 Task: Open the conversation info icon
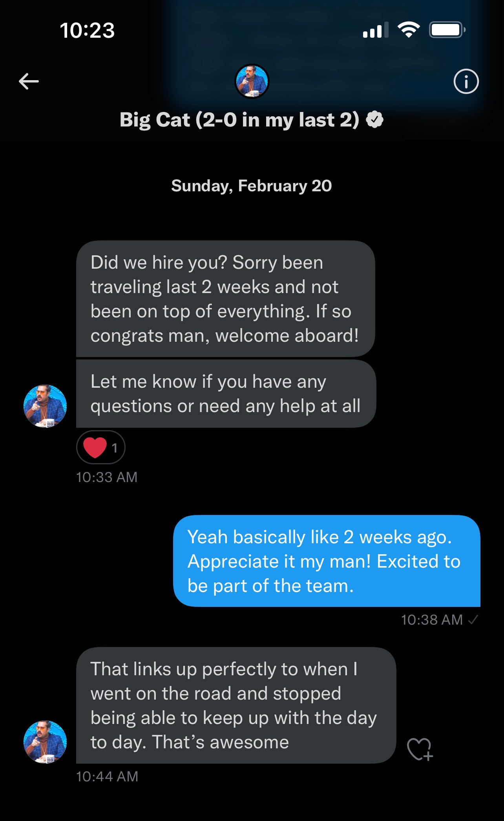[466, 82]
